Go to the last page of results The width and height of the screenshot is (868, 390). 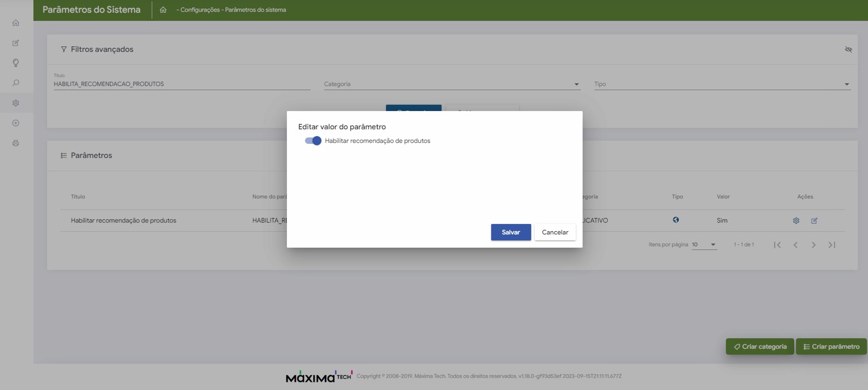tap(832, 245)
